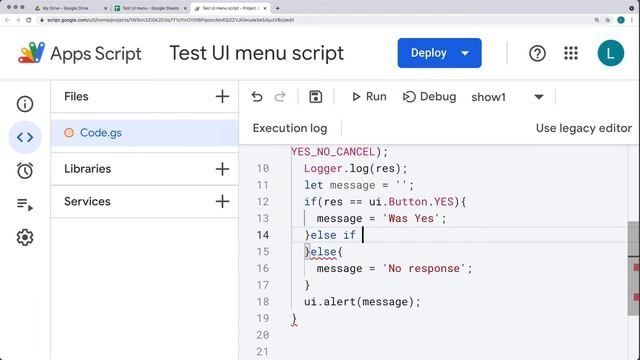The image size is (640, 360).
Task: Click the Deploy button
Action: (439, 53)
